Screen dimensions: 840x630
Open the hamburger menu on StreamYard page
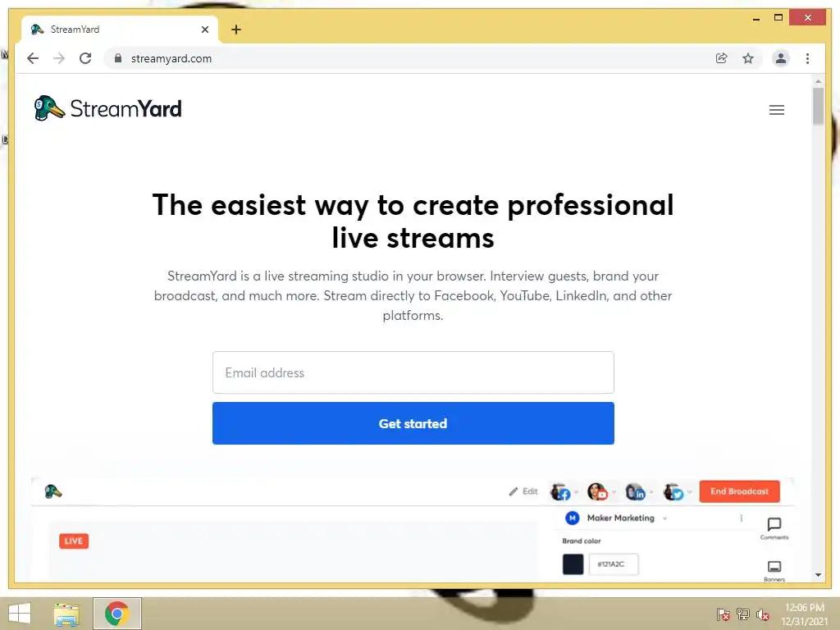pos(776,110)
